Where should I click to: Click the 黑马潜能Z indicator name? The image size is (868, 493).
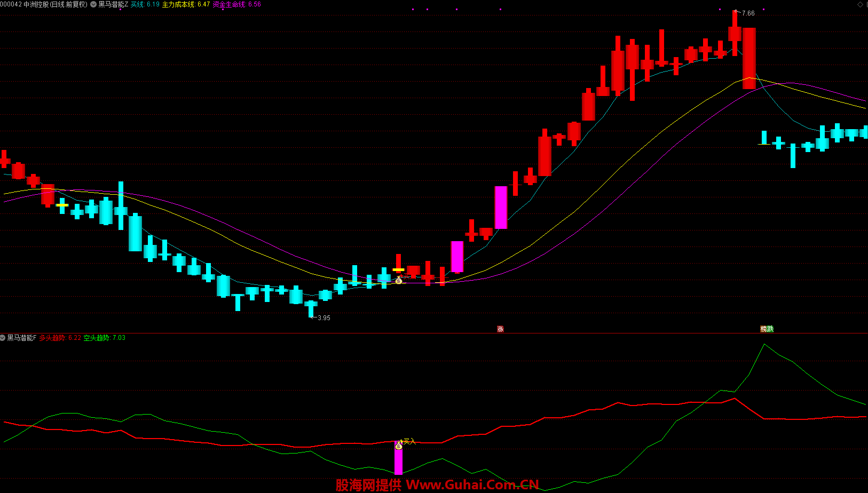pos(113,4)
